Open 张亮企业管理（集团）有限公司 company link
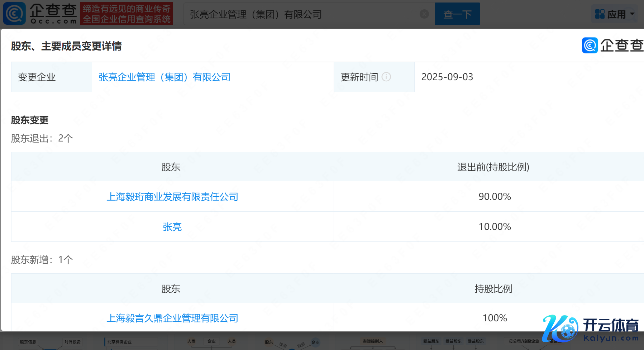The width and height of the screenshot is (644, 350). tap(164, 77)
